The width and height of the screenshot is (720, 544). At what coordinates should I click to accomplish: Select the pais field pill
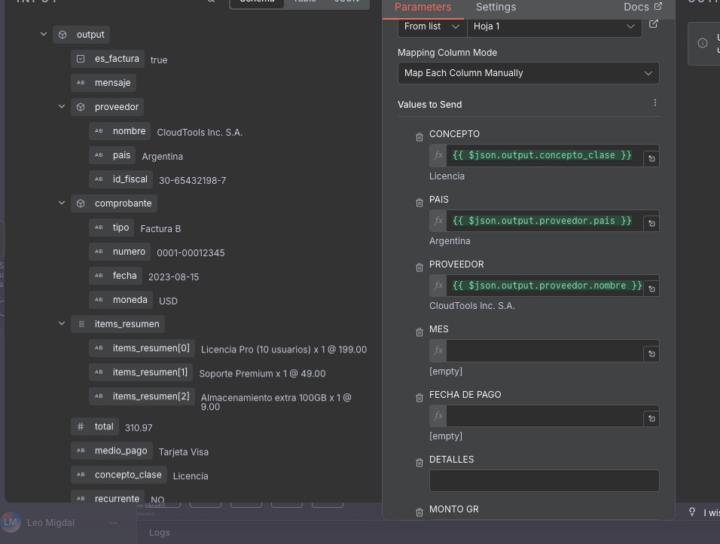pos(112,155)
